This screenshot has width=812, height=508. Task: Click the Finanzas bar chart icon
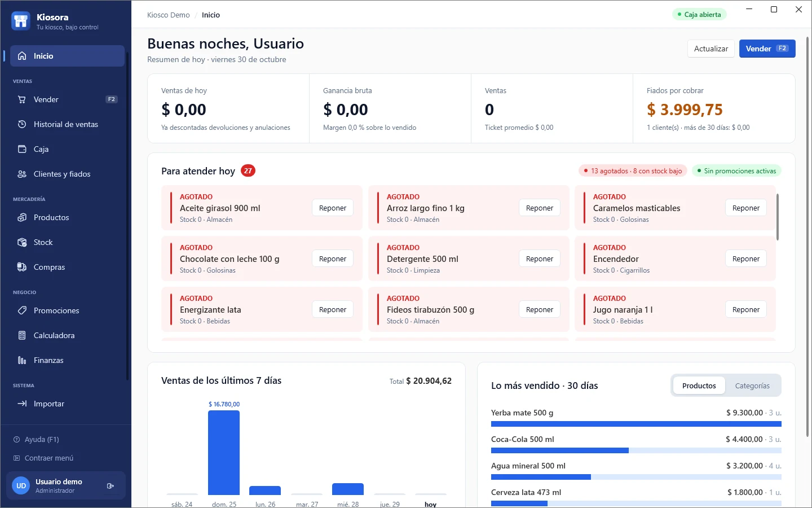[x=22, y=360]
